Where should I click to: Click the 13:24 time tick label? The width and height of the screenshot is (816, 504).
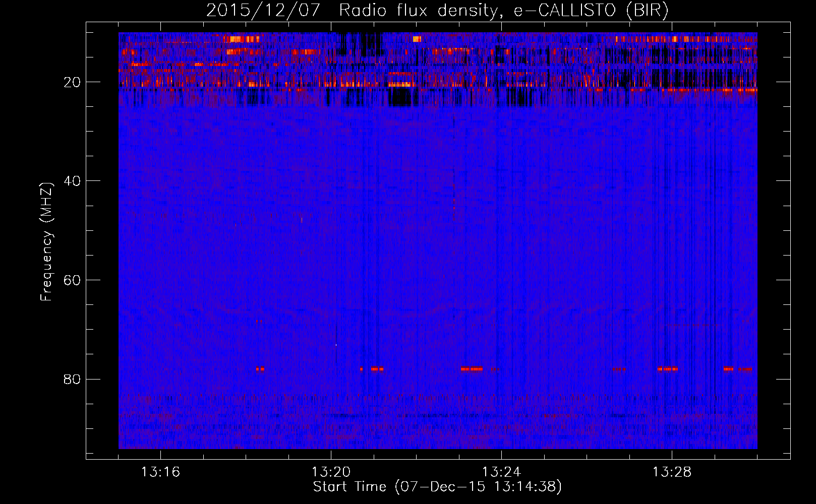coord(501,472)
